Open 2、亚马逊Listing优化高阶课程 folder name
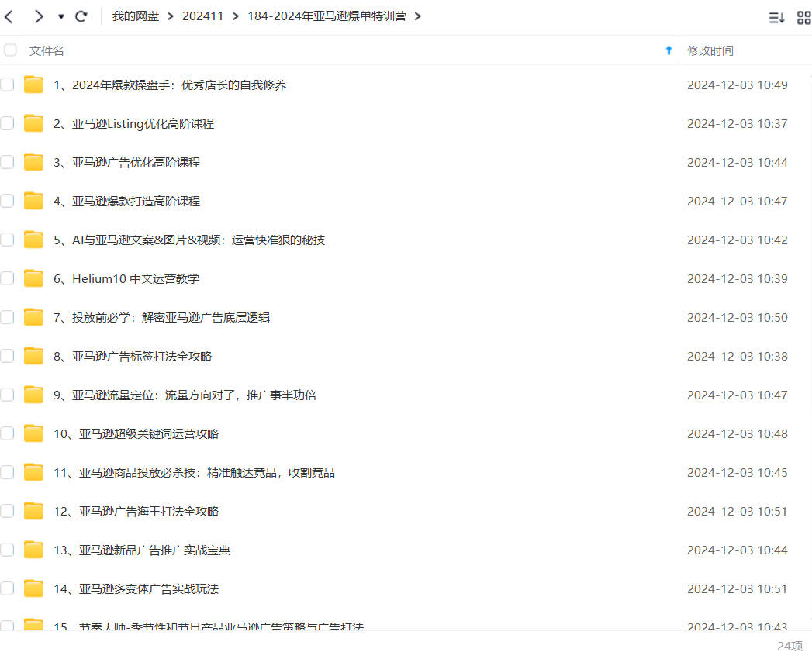This screenshot has height=659, width=812. tap(133, 124)
